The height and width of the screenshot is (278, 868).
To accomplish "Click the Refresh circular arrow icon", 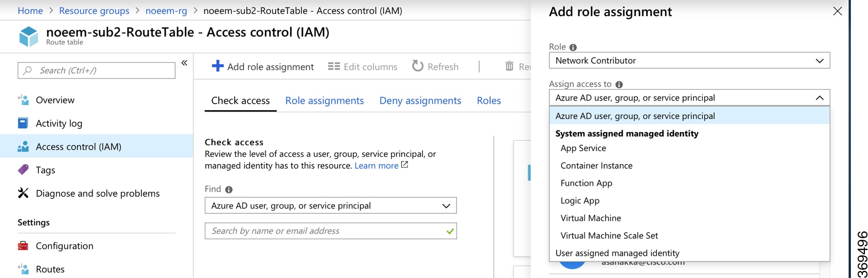I will [x=418, y=66].
